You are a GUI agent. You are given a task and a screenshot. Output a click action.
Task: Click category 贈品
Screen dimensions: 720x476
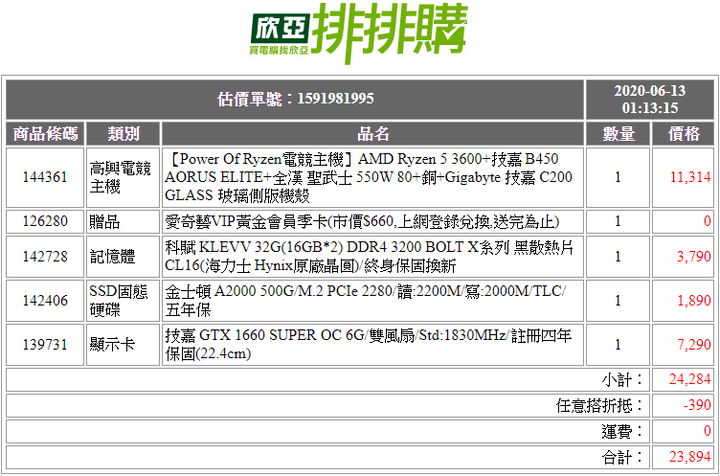point(105,222)
